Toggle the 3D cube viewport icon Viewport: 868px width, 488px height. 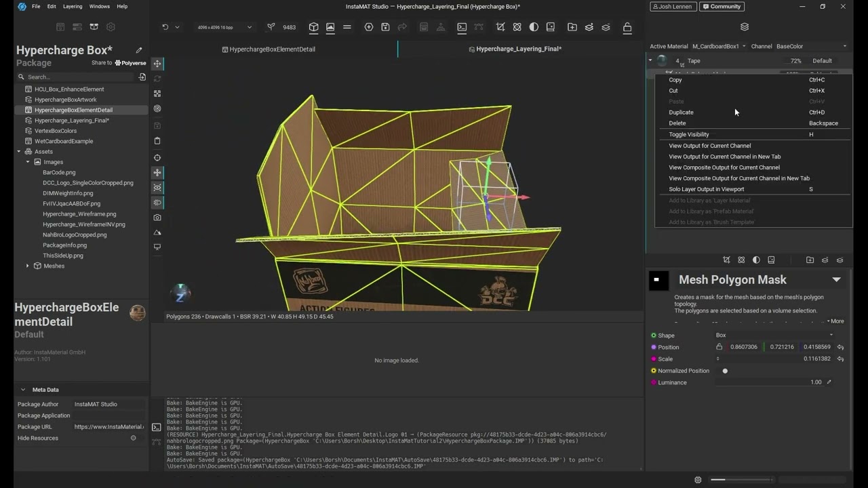pyautogui.click(x=314, y=27)
